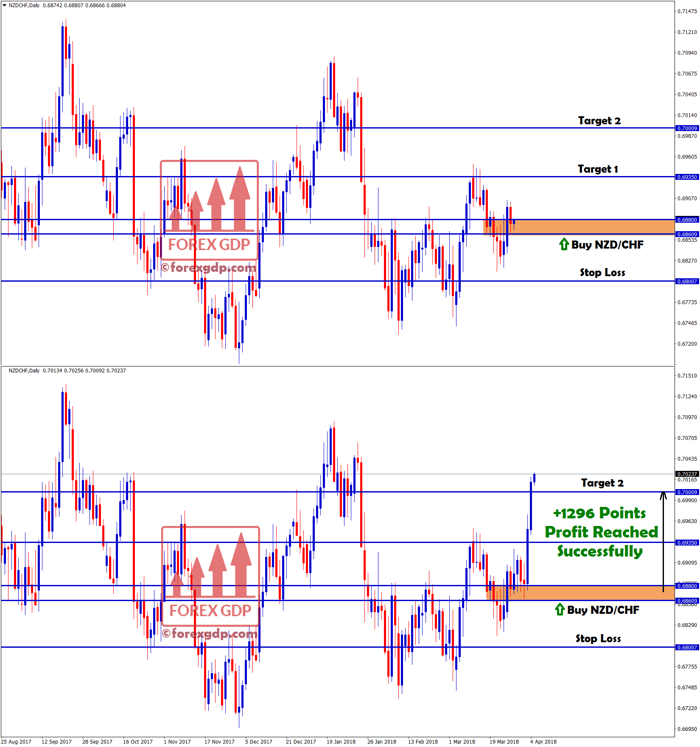Click the 0.70970 price axis value

[x=687, y=417]
